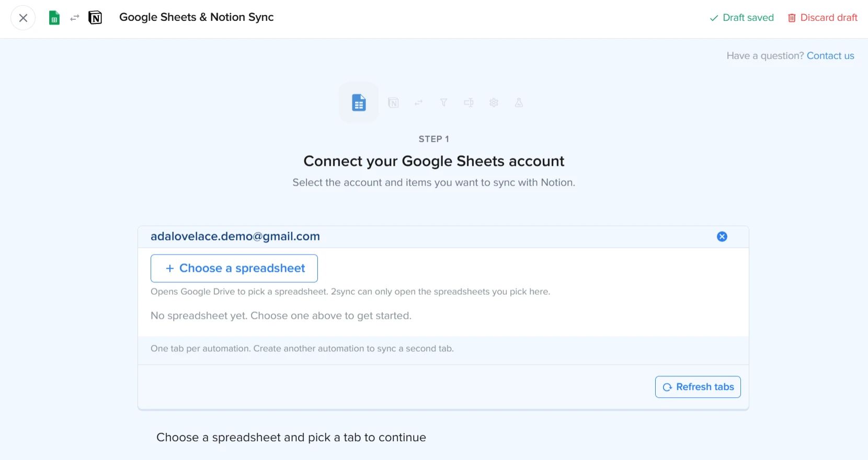This screenshot has height=460, width=868.
Task: Click the sync direction arrows in header
Action: [x=75, y=18]
